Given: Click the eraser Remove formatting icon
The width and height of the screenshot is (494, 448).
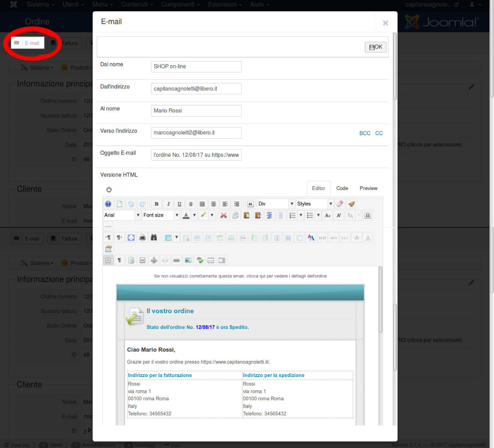Looking at the screenshot, I should pos(340,204).
